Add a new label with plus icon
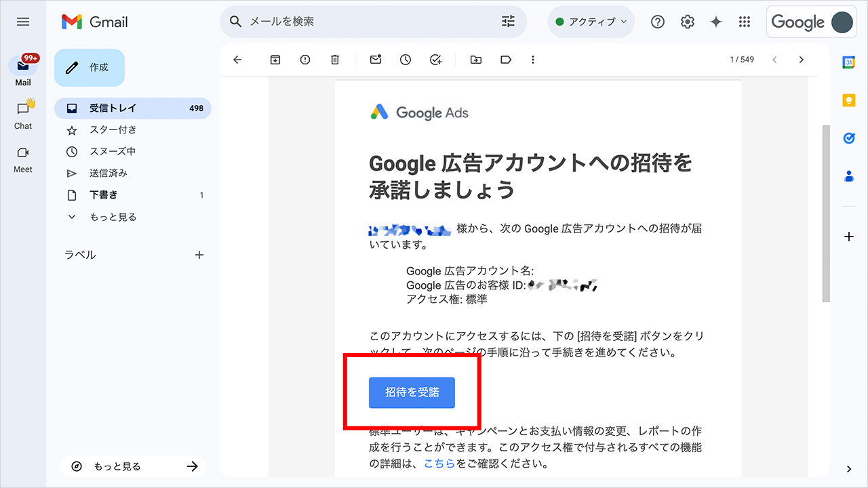The image size is (868, 488). 199,255
